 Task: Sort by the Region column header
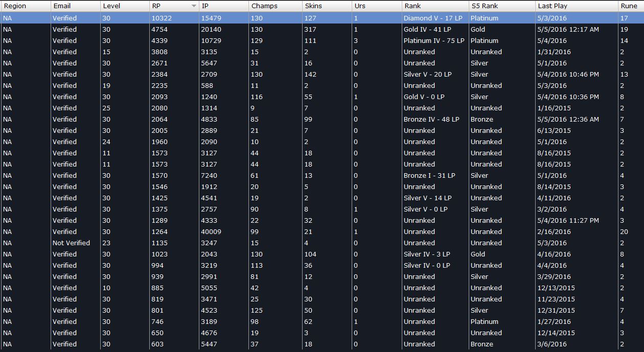pos(26,6)
